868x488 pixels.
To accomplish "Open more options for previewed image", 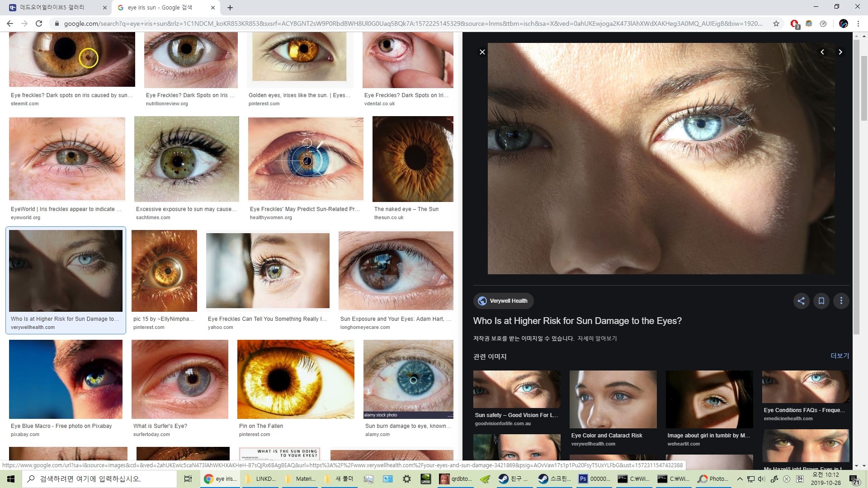I will coord(841,301).
